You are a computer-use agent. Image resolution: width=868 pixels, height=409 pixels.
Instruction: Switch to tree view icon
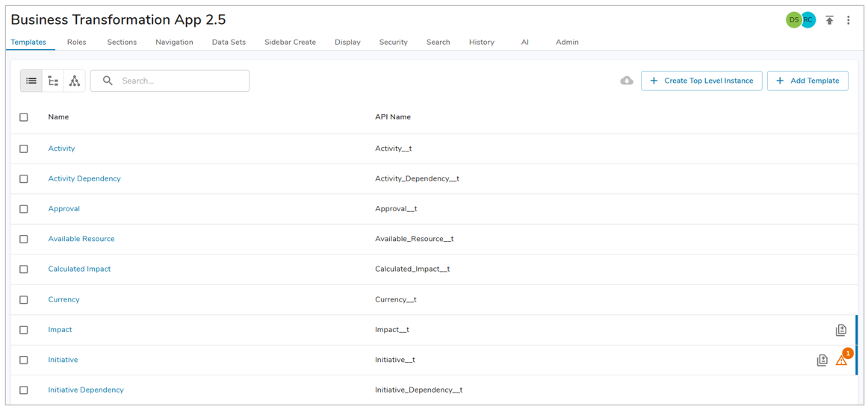[x=53, y=81]
